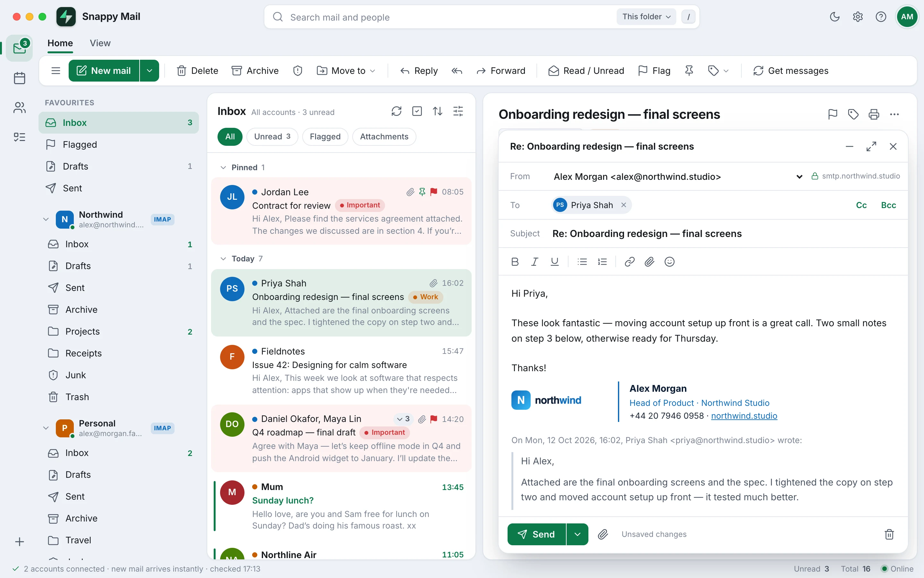Viewport: 924px width, 578px height.
Task: Toggle bulleted list in compose
Action: 582,261
